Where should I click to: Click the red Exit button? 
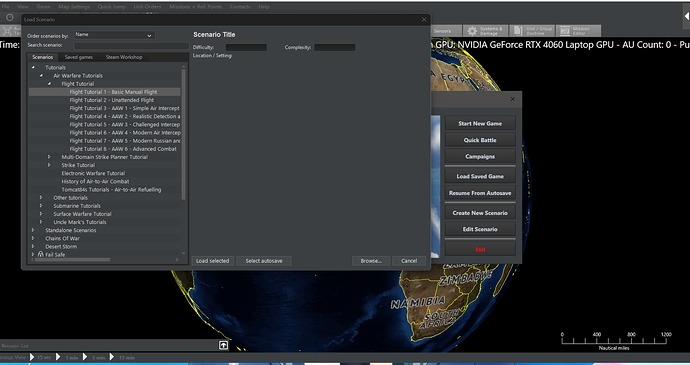(480, 249)
